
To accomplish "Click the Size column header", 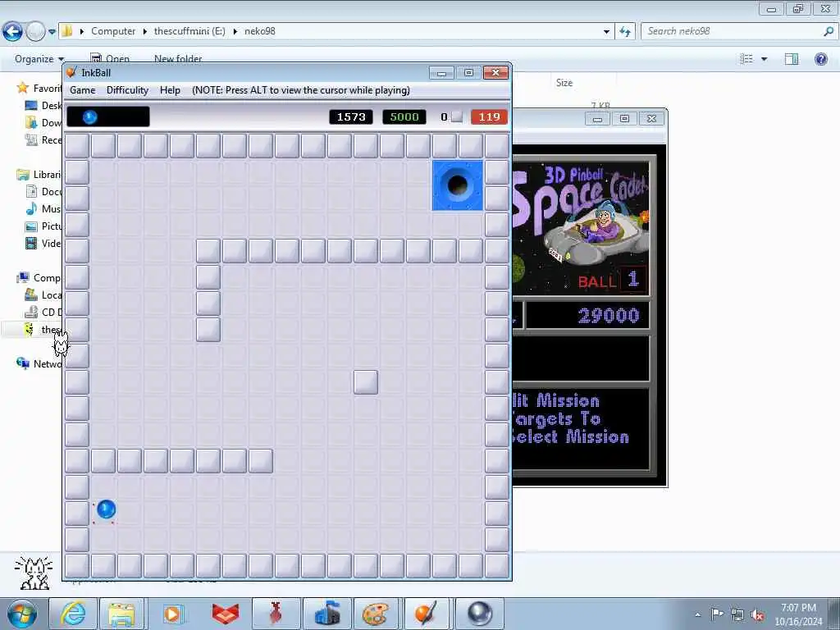I will (564, 83).
